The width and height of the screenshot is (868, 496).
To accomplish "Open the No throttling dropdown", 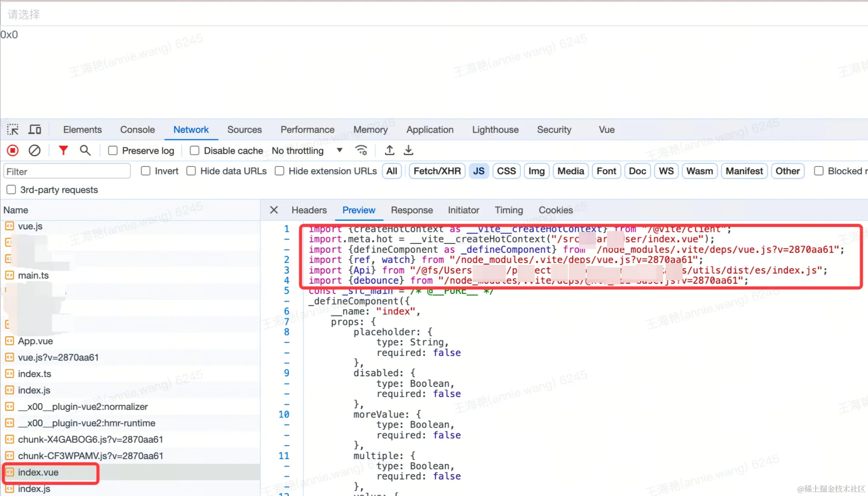I will (x=307, y=151).
